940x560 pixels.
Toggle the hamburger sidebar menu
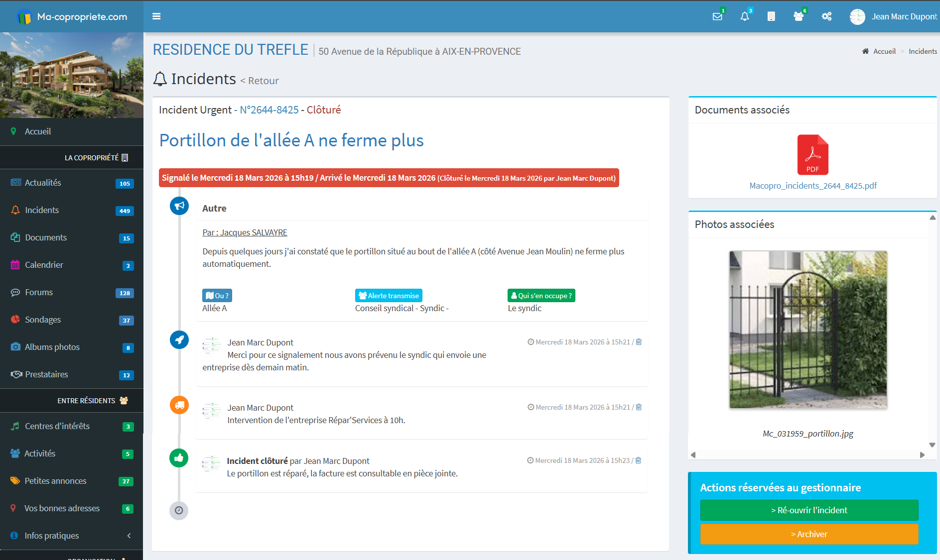pyautogui.click(x=156, y=16)
